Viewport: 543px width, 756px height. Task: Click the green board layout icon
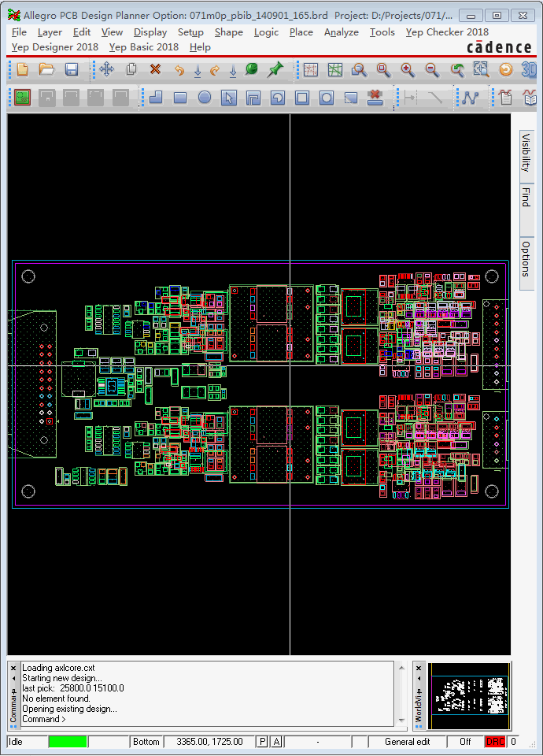tap(22, 98)
